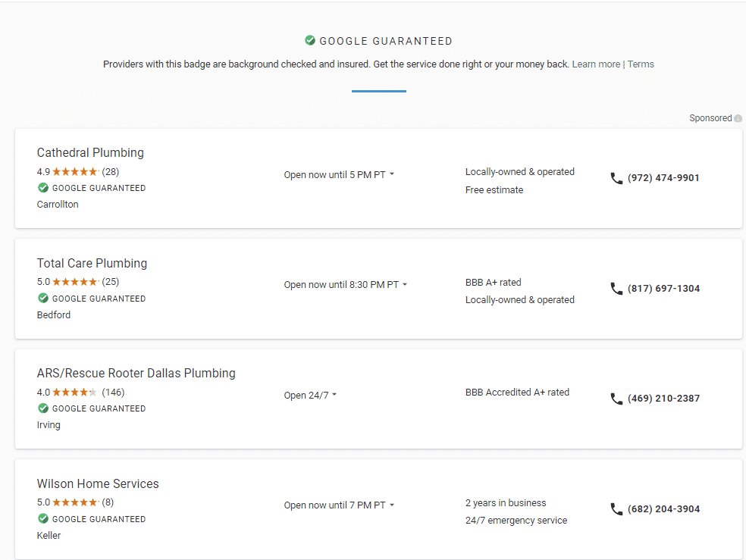Click the green checkmark badge in header
This screenshot has width=746, height=560.
(x=310, y=40)
